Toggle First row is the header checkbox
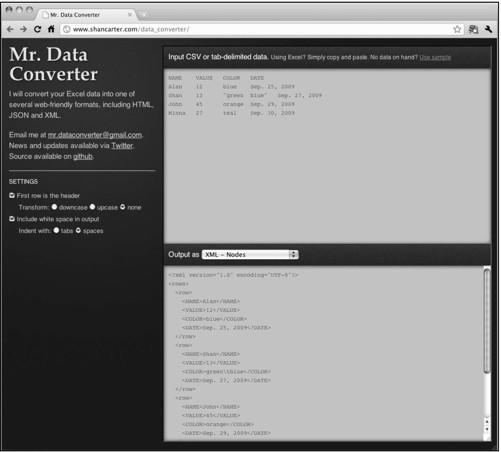 [x=12, y=195]
